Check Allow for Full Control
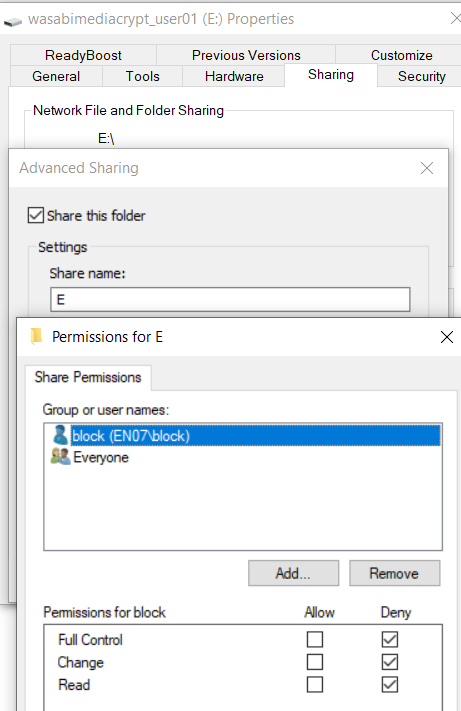461x711 pixels. pos(315,639)
